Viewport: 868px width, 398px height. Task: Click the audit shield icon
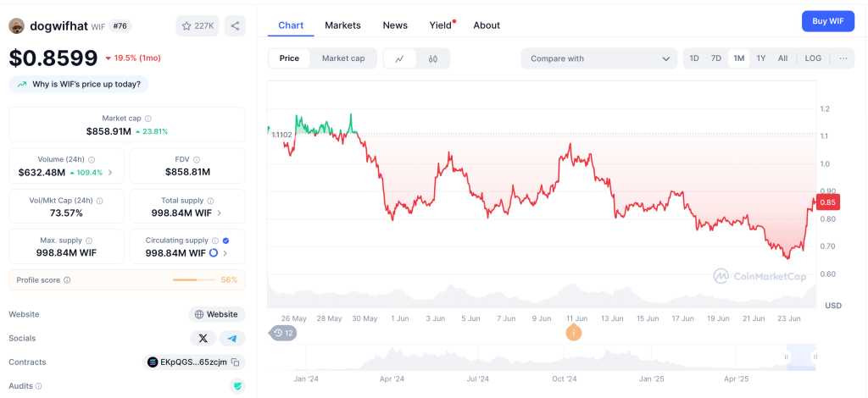[238, 386]
